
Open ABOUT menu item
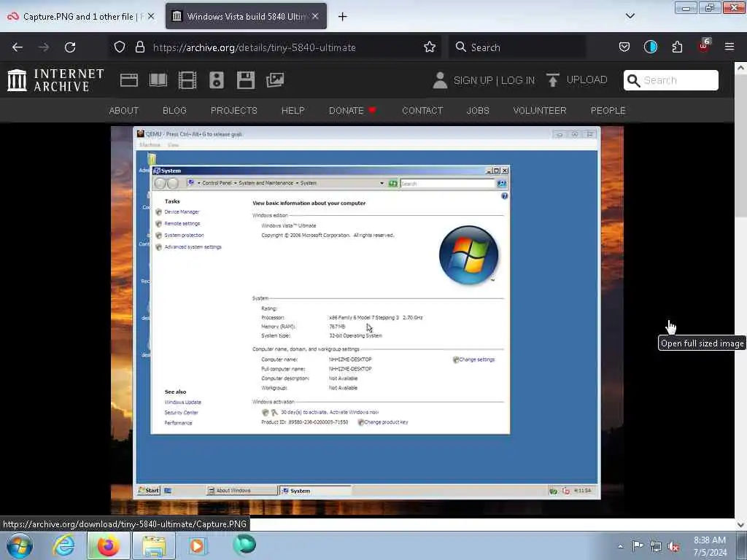[124, 111]
